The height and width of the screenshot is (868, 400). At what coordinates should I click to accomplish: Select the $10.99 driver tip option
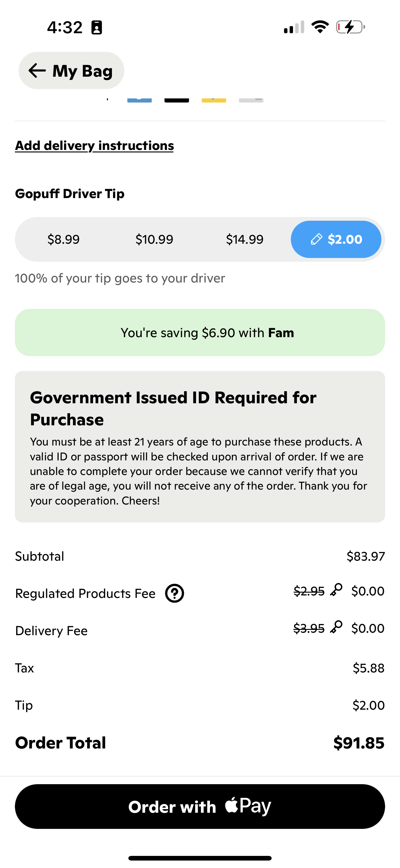(x=154, y=239)
